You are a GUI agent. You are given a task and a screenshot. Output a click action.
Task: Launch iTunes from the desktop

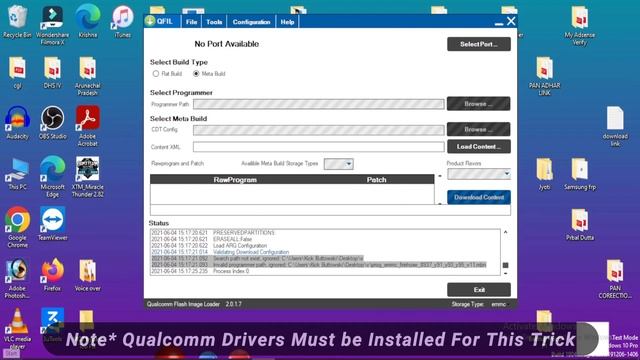pyautogui.click(x=122, y=22)
